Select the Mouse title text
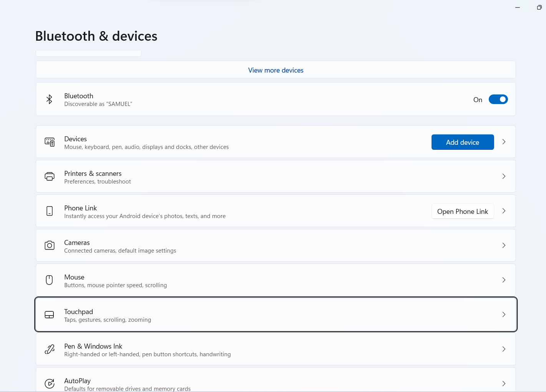The image size is (546, 392). pyautogui.click(x=74, y=277)
